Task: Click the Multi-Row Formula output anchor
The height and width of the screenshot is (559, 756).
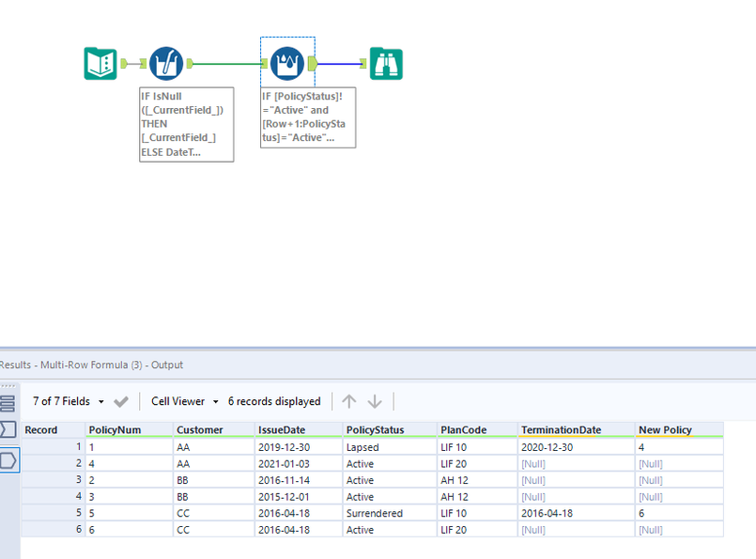Action: [x=313, y=64]
